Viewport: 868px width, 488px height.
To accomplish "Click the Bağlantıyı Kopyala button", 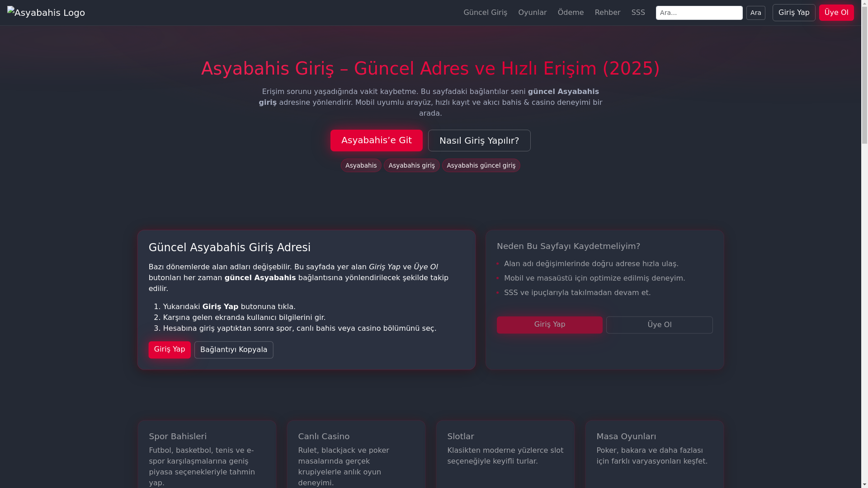I will click(234, 350).
